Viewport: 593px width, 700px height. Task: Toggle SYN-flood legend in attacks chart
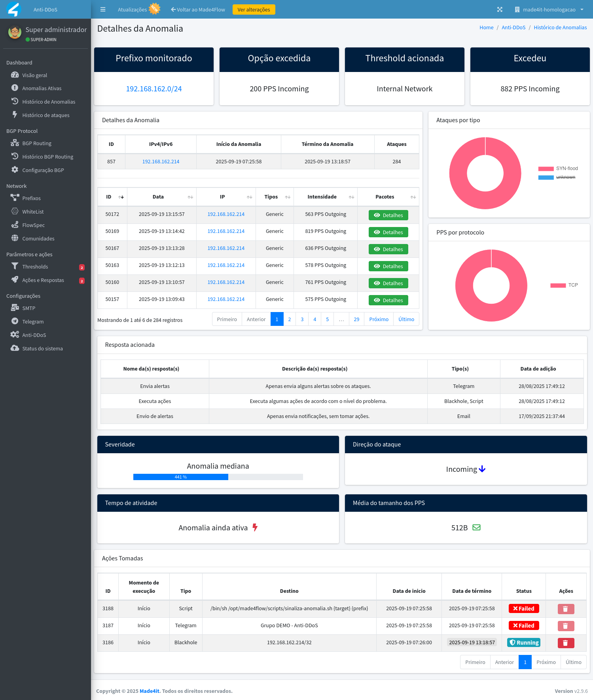click(558, 168)
